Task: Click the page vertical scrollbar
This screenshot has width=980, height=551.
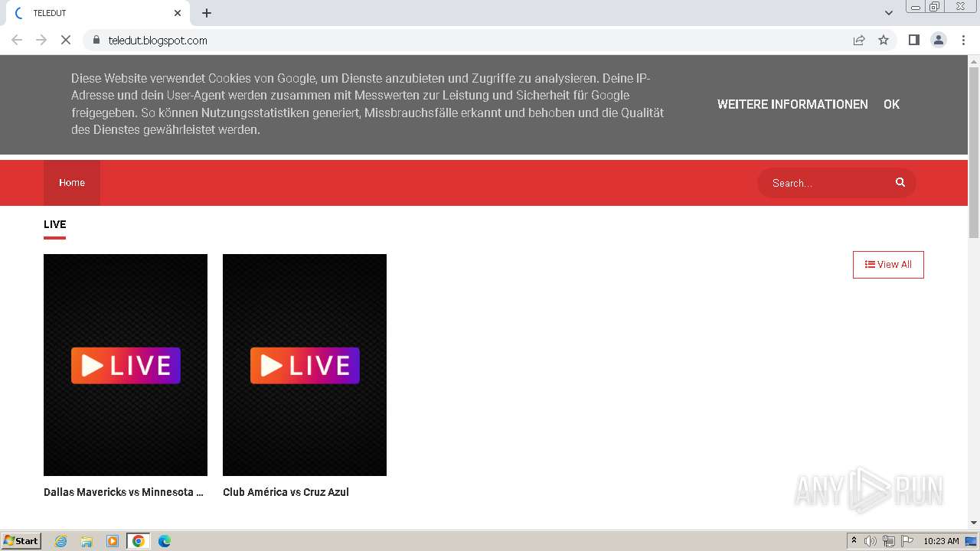Action: point(974,153)
